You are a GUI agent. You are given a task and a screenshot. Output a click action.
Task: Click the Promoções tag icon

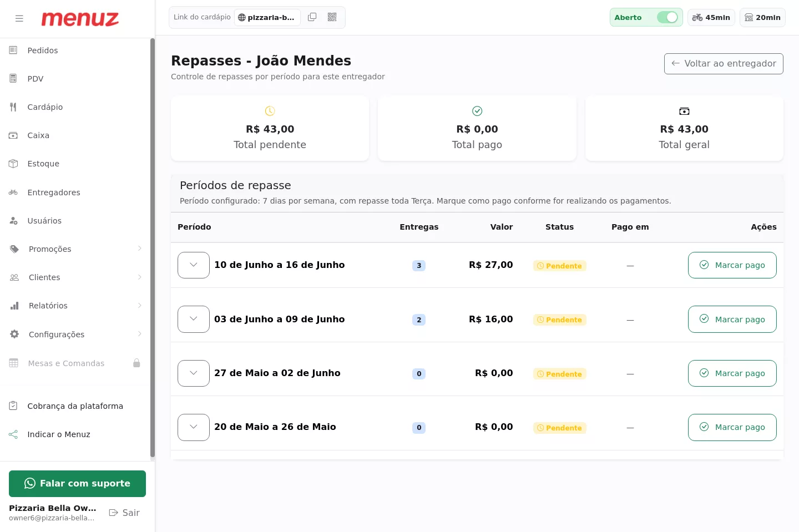[14, 249]
